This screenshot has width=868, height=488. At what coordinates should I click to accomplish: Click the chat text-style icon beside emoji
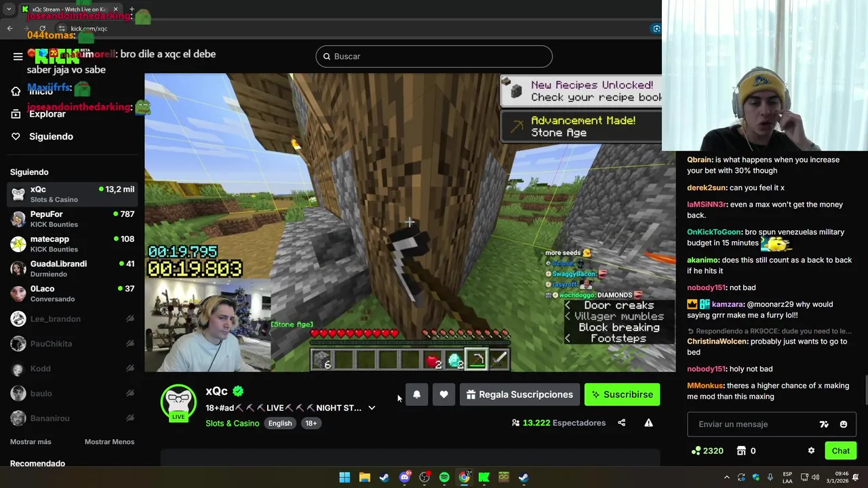point(824,424)
